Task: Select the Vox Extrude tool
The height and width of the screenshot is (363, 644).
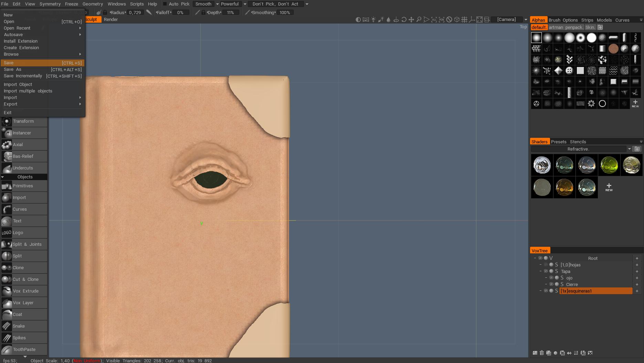Action: 24,291
